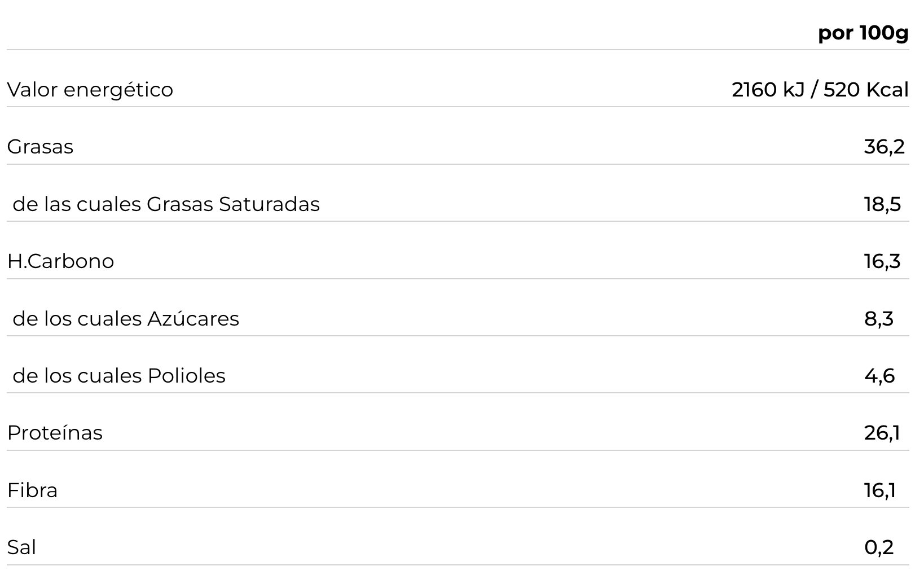The width and height of the screenshot is (924, 588).
Task: Click the Sal value 0,2
Action: coord(879,547)
